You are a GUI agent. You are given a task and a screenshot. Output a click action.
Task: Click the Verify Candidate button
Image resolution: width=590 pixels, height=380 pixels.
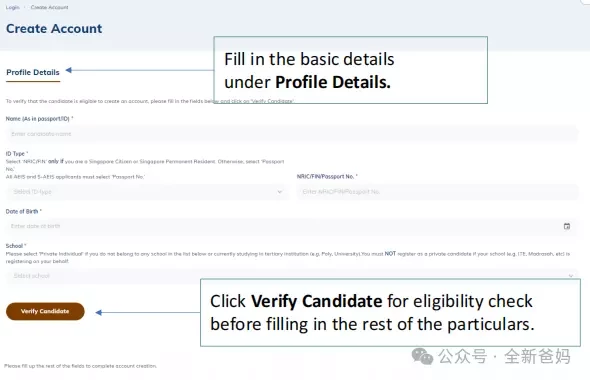point(45,311)
